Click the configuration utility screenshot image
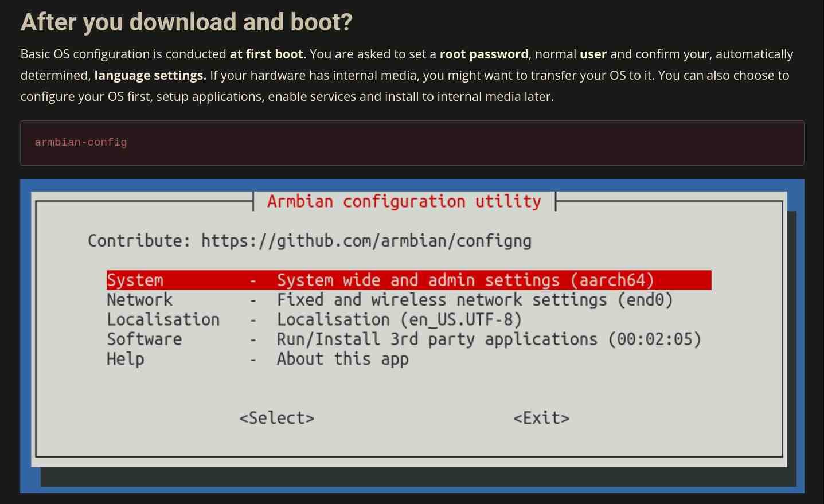 [412, 336]
